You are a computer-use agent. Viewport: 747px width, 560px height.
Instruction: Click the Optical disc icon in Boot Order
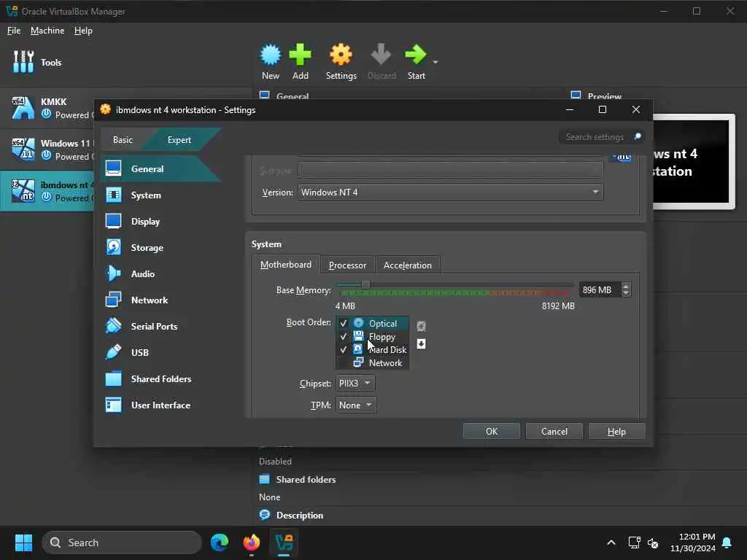tap(358, 323)
